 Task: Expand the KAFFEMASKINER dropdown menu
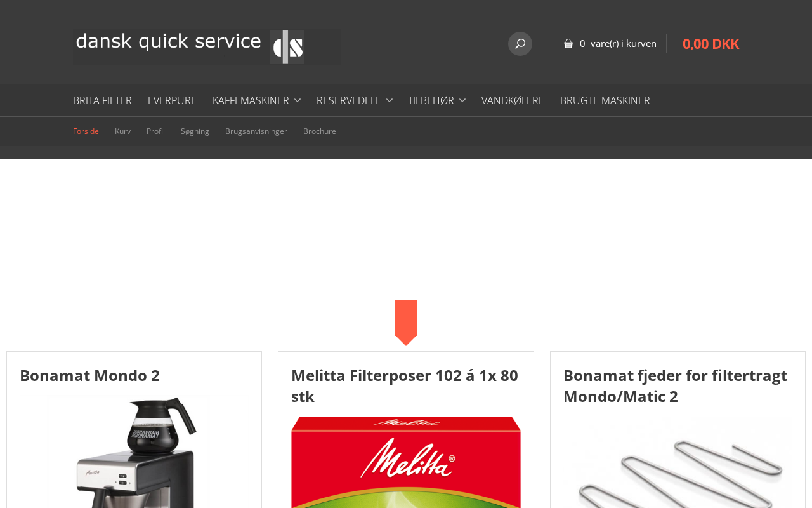tap(256, 100)
